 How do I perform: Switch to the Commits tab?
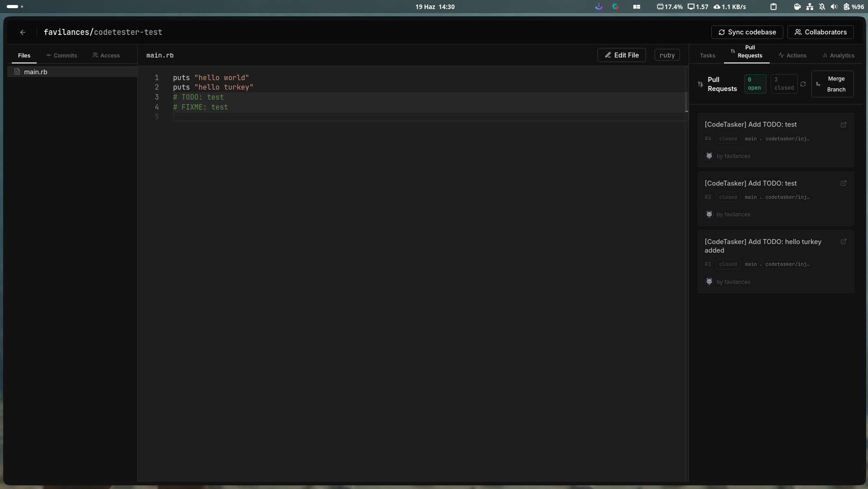point(62,55)
